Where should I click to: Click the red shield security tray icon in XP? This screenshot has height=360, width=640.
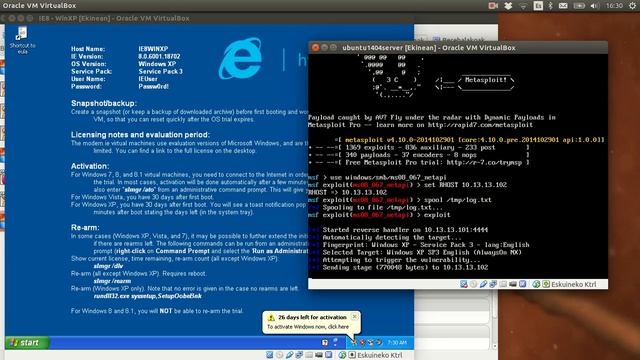362,342
